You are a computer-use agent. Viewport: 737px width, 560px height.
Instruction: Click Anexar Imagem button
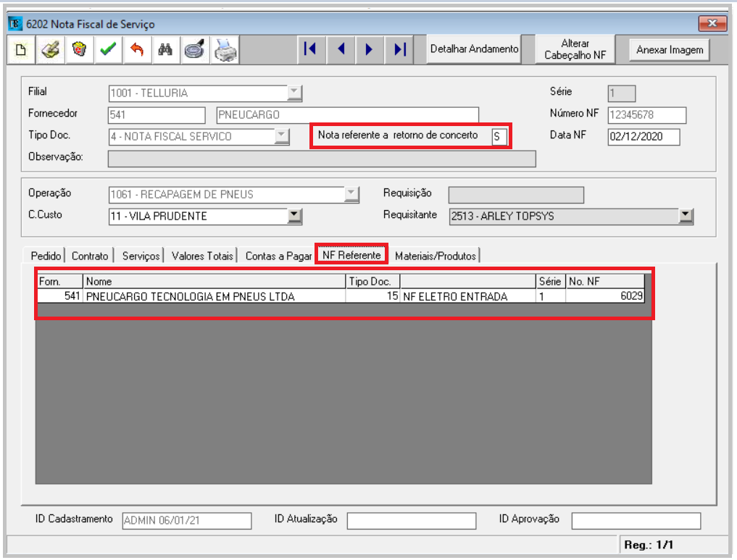click(x=670, y=50)
